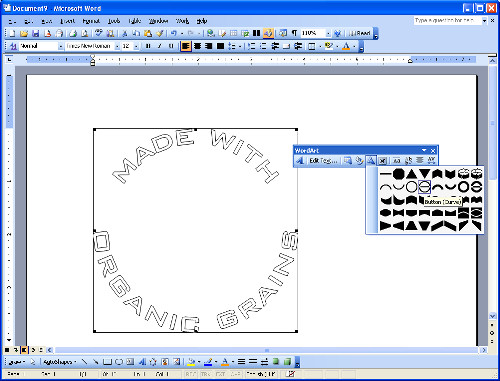Select the Button (Curve) WordArt shape
The width and height of the screenshot is (500, 381).
(424, 187)
